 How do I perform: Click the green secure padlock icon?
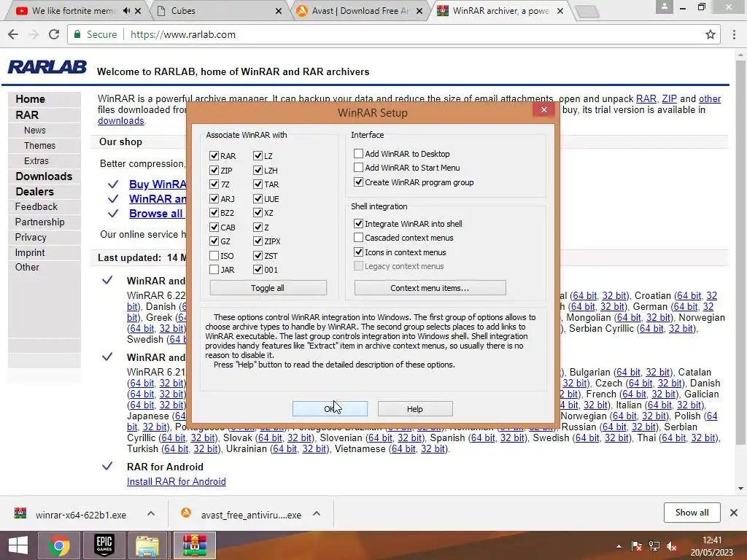[x=77, y=34]
